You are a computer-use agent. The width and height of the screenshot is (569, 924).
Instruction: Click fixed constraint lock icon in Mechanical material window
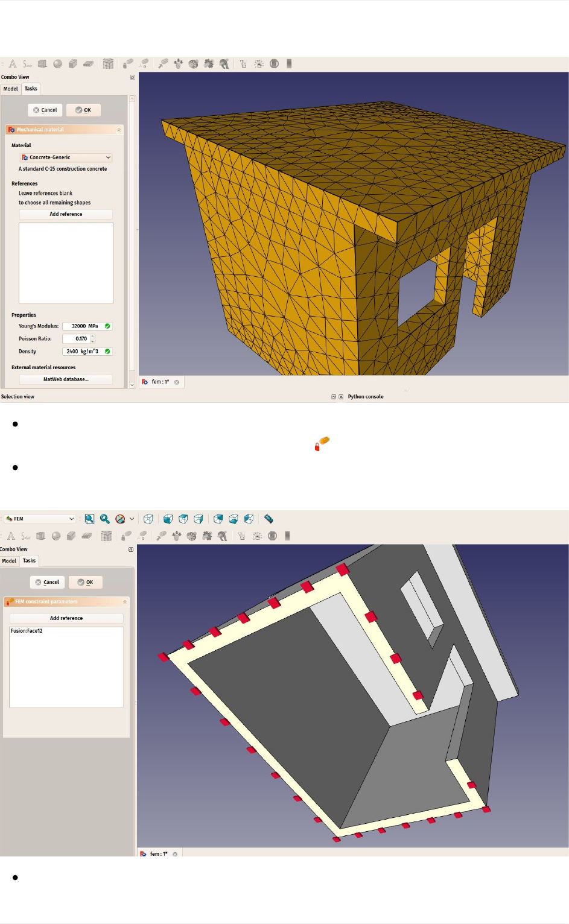[x=128, y=63]
